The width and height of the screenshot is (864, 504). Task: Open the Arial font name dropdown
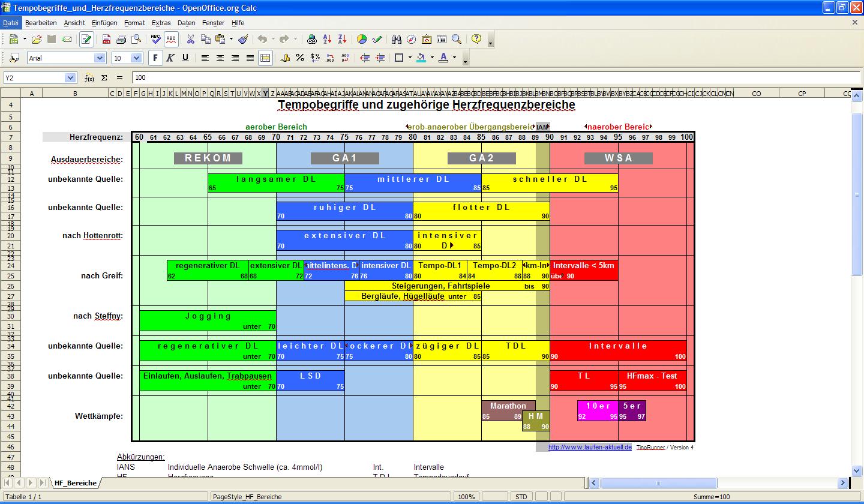pos(100,58)
